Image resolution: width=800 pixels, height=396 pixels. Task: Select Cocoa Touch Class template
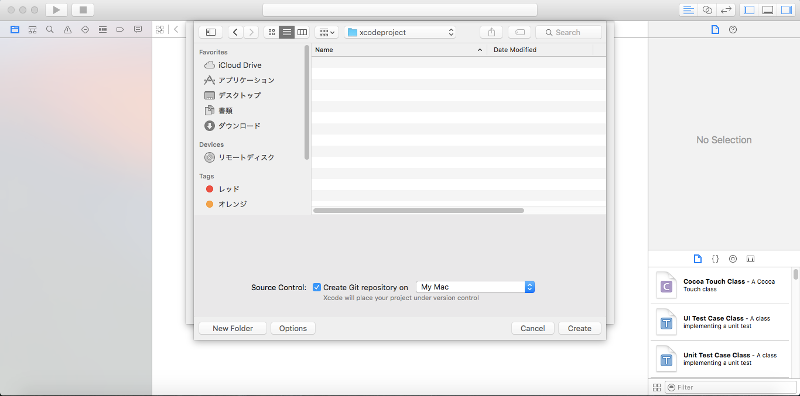coord(720,285)
